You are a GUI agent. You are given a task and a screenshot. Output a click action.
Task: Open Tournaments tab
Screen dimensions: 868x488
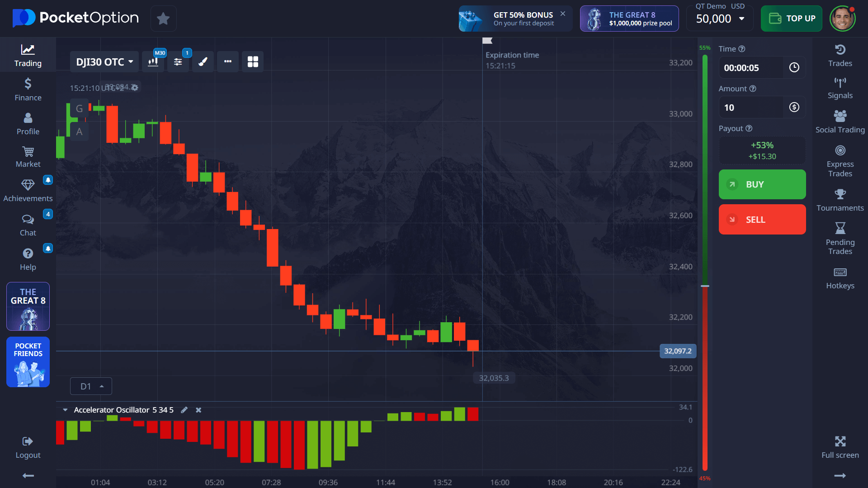tap(840, 200)
